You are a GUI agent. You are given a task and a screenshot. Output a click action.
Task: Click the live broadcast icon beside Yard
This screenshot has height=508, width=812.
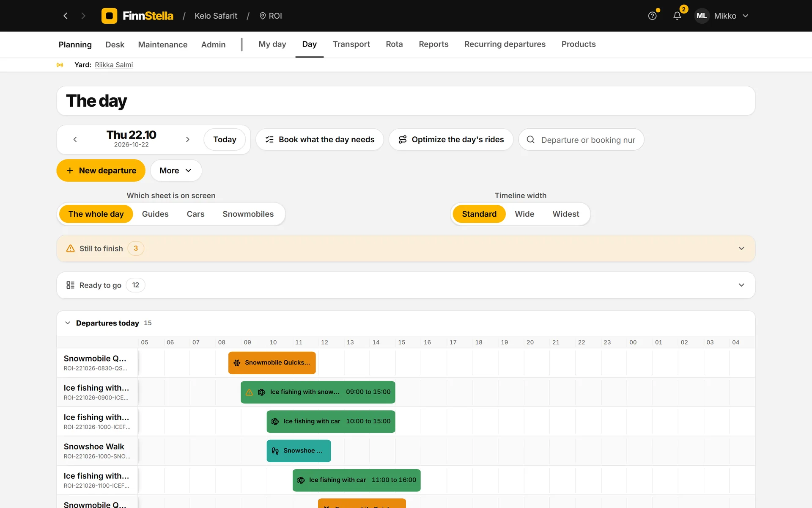tap(60, 65)
